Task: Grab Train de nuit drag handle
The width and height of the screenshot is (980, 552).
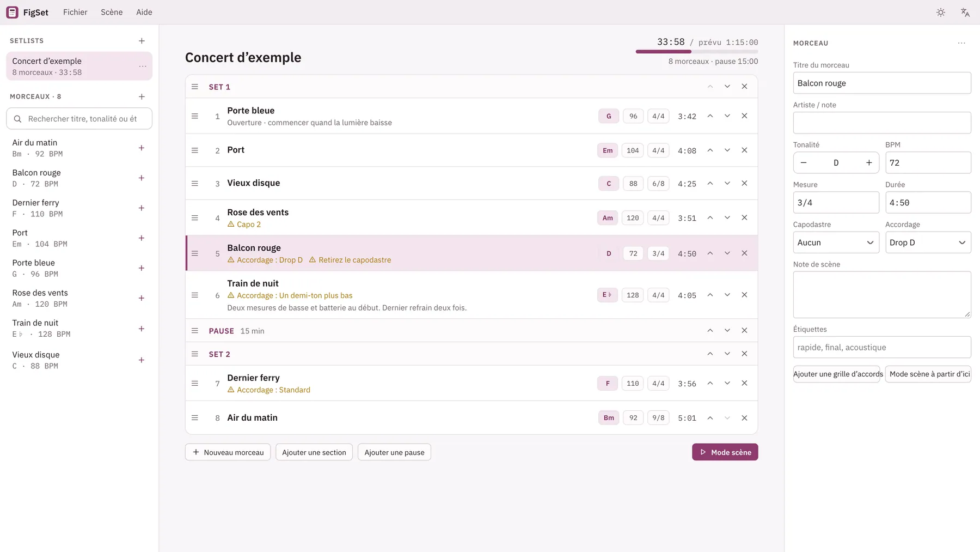Action: click(x=195, y=295)
